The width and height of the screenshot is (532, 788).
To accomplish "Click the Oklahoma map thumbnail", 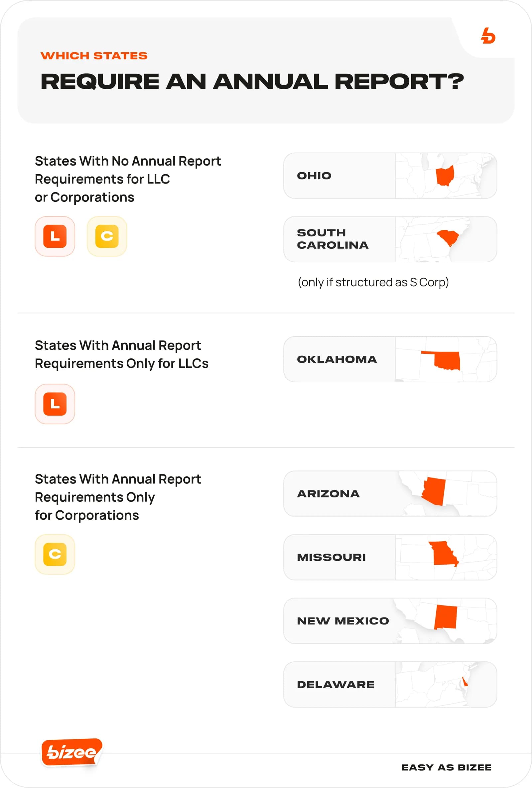I will click(445, 359).
